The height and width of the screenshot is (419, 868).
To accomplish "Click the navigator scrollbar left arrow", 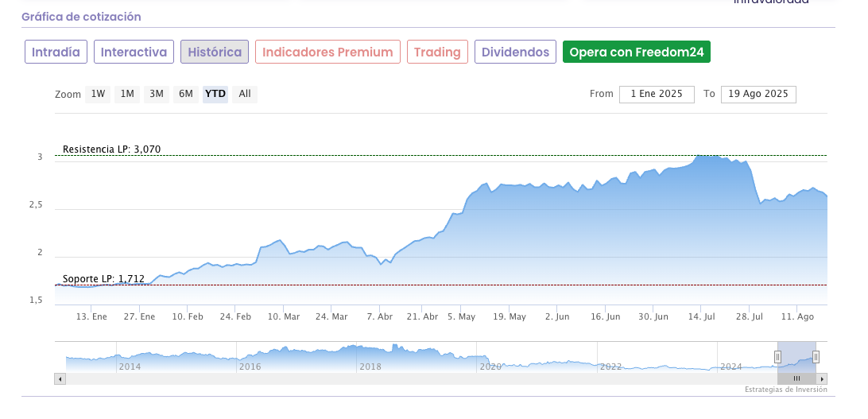I will [60, 379].
